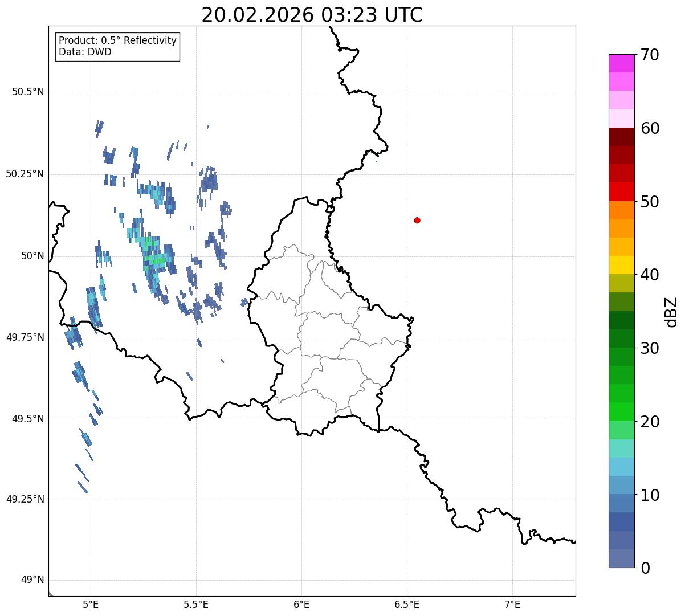Click the 7°E longitude label
685x616 pixels.
point(512,604)
